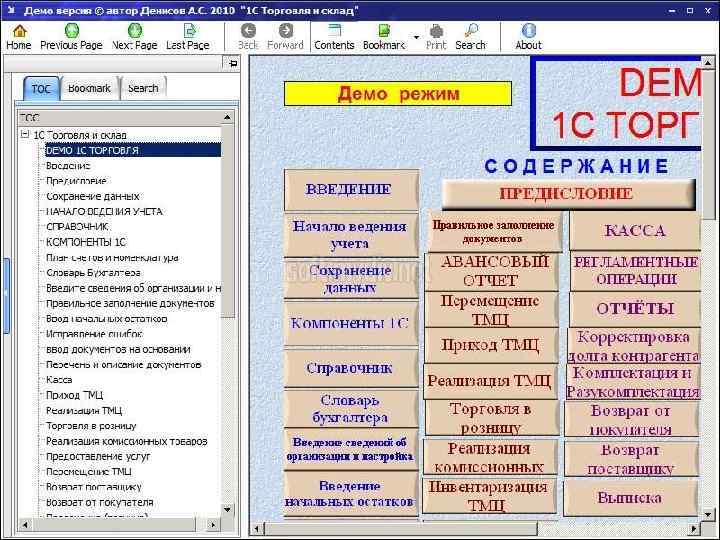Open the Приход ТМЦ content button
The image size is (720, 540).
(491, 345)
